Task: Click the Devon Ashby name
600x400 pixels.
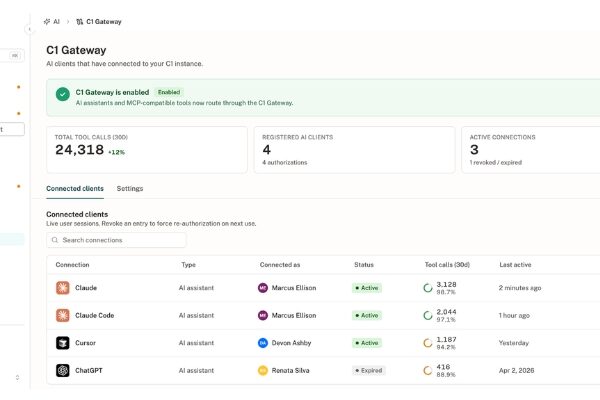Action: click(291, 343)
